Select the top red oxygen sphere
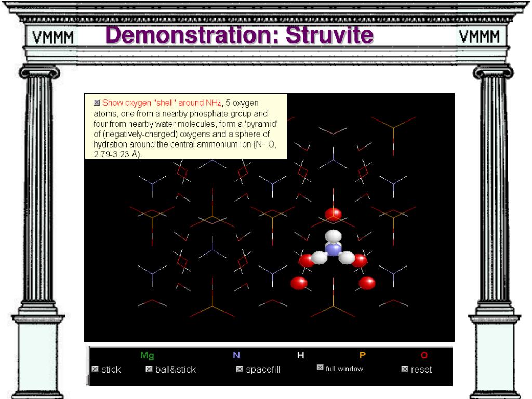The width and height of the screenshot is (532, 399). [333, 215]
